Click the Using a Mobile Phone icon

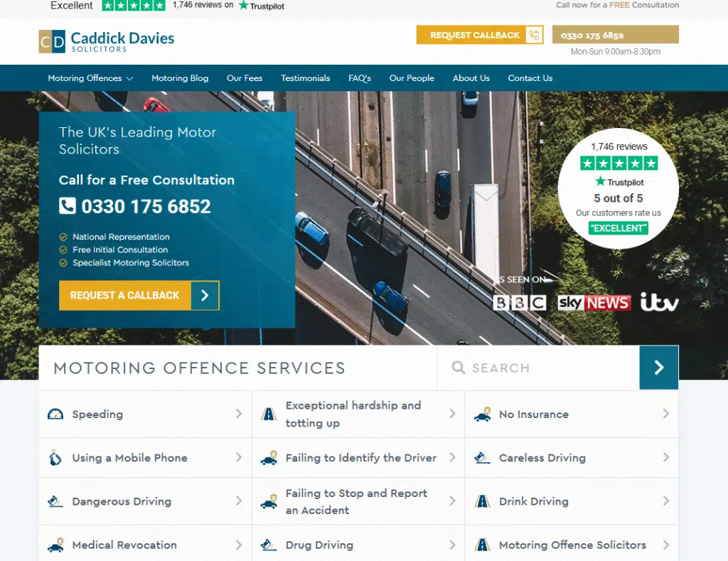(55, 458)
